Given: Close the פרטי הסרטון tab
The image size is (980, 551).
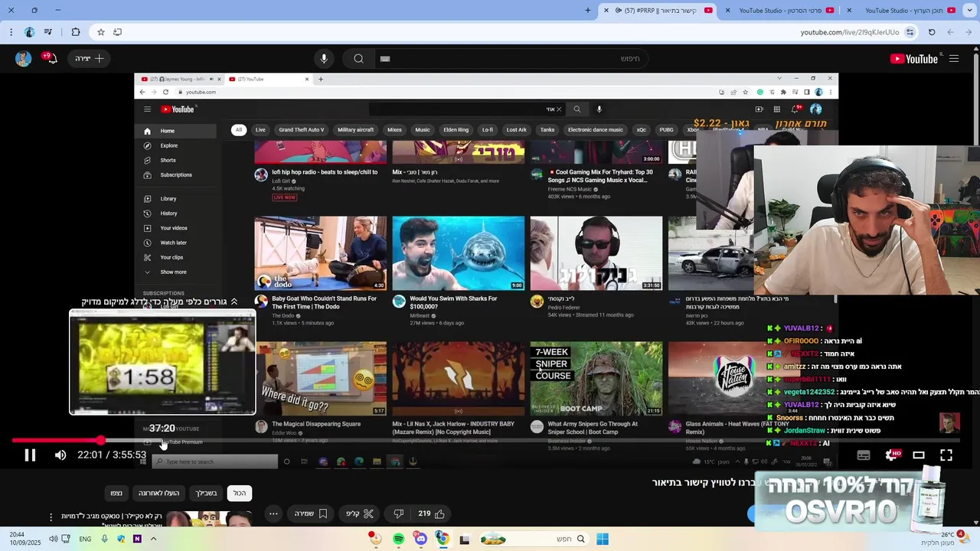Looking at the screenshot, I should (727, 11).
